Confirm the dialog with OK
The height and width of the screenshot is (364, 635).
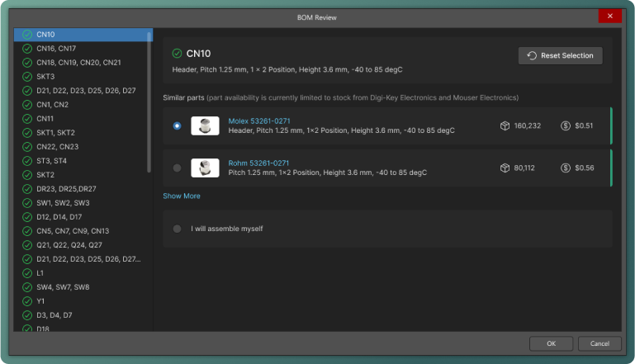(x=552, y=343)
